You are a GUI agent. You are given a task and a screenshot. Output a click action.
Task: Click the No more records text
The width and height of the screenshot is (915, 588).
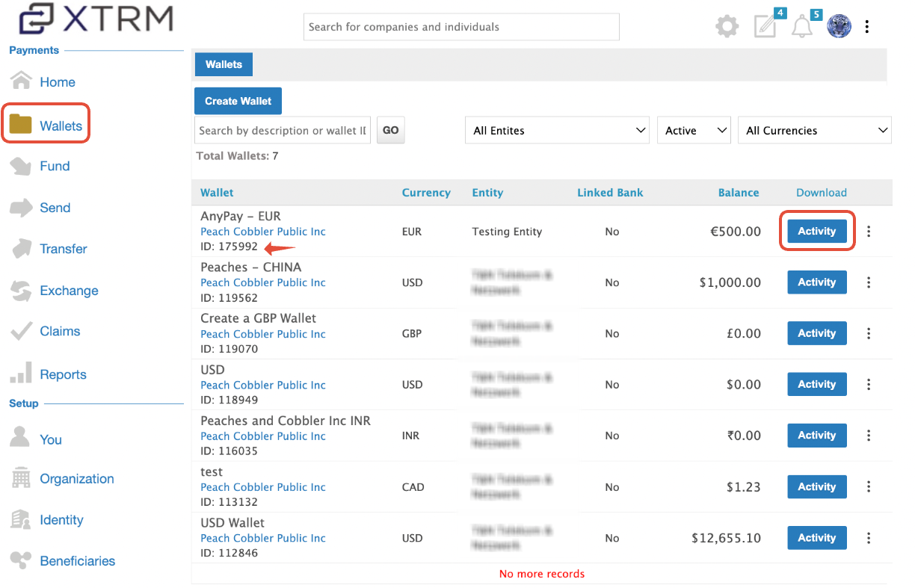[542, 574]
